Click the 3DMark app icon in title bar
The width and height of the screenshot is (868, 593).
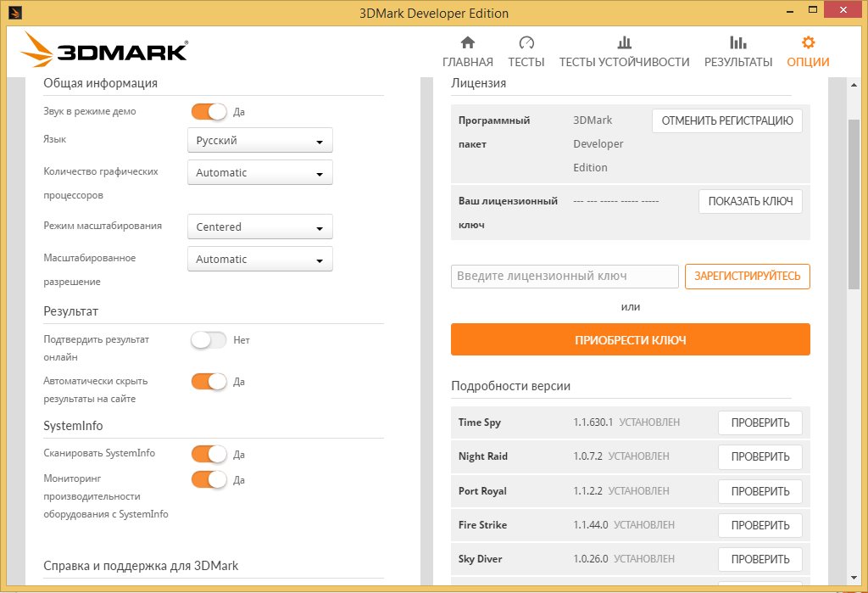tap(15, 12)
